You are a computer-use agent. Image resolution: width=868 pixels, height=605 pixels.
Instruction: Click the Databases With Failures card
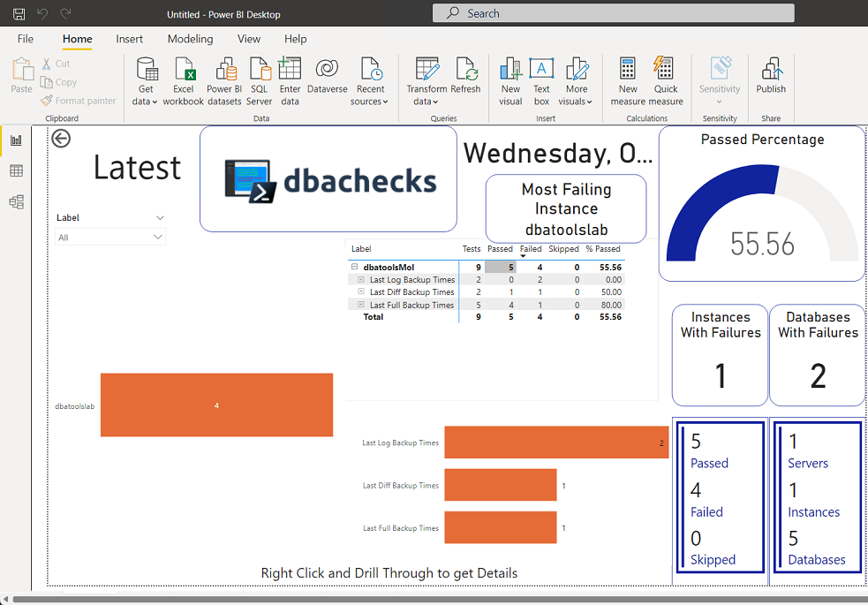point(818,355)
